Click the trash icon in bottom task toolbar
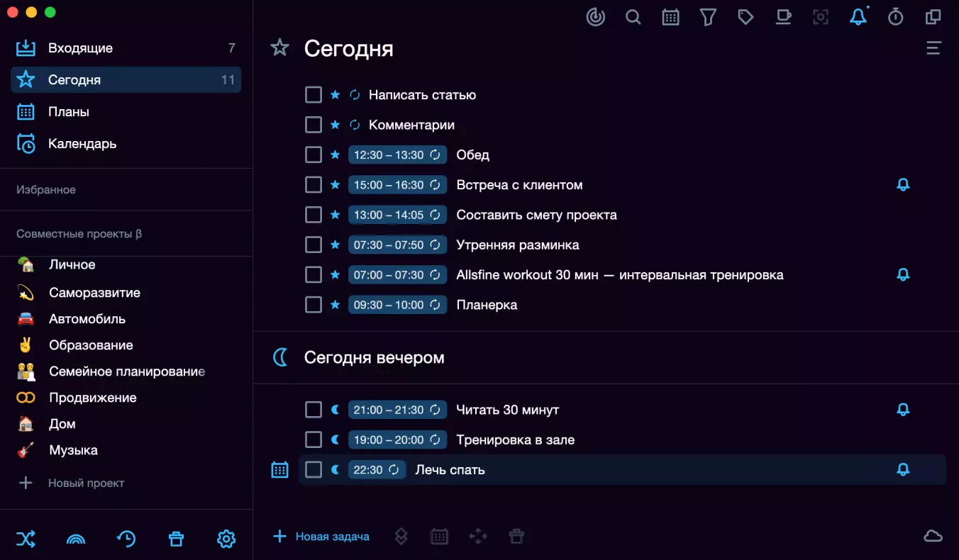The image size is (959, 560). point(516,537)
